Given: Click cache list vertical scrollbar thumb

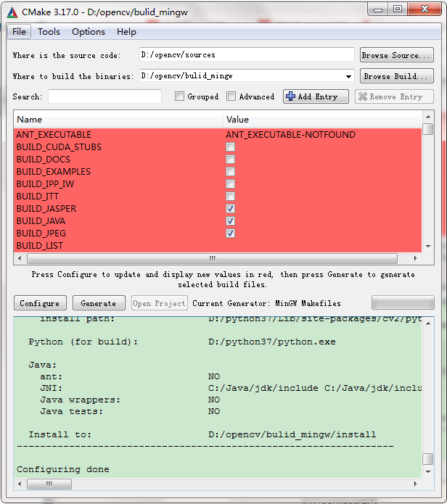Looking at the screenshot, I should point(428,129).
